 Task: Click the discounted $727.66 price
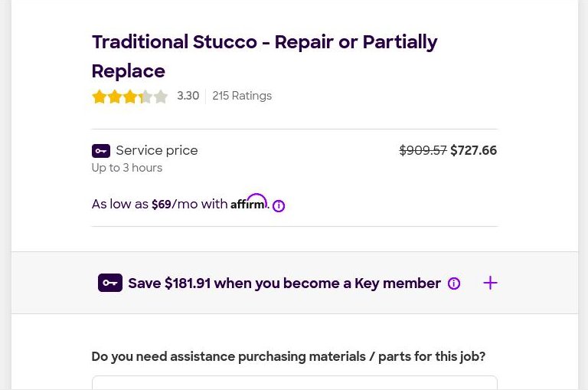point(473,150)
